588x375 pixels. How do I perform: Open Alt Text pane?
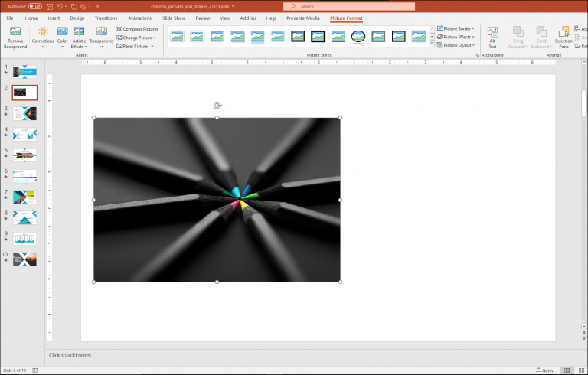pyautogui.click(x=492, y=37)
